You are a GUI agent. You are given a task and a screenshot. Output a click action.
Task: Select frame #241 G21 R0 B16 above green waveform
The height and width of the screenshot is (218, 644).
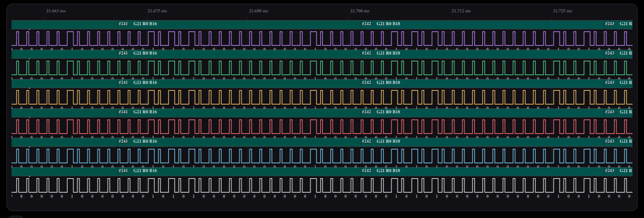pyautogui.click(x=239, y=53)
